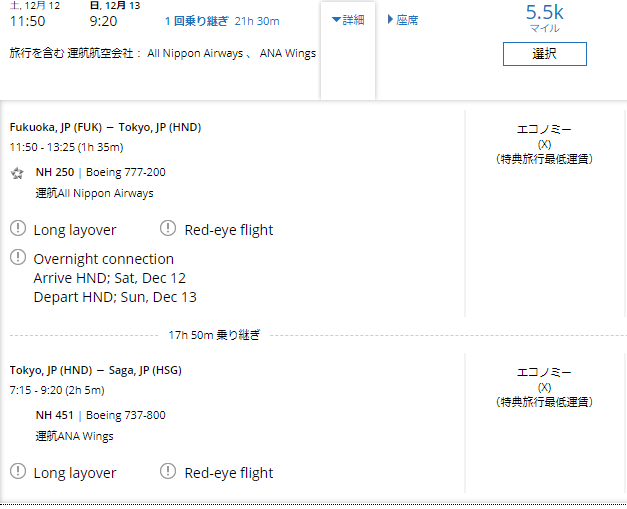Click the NH 451 flight number

click(55, 415)
